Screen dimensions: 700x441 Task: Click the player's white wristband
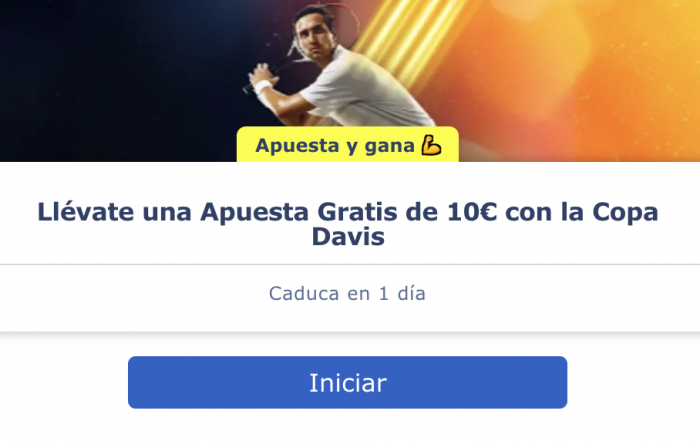point(262,86)
